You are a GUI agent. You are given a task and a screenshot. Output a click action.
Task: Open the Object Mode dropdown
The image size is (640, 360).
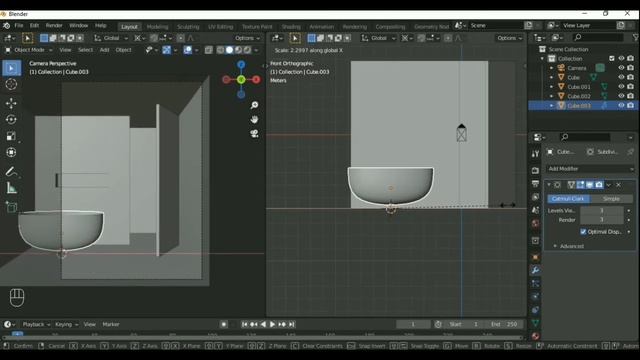click(x=29, y=50)
